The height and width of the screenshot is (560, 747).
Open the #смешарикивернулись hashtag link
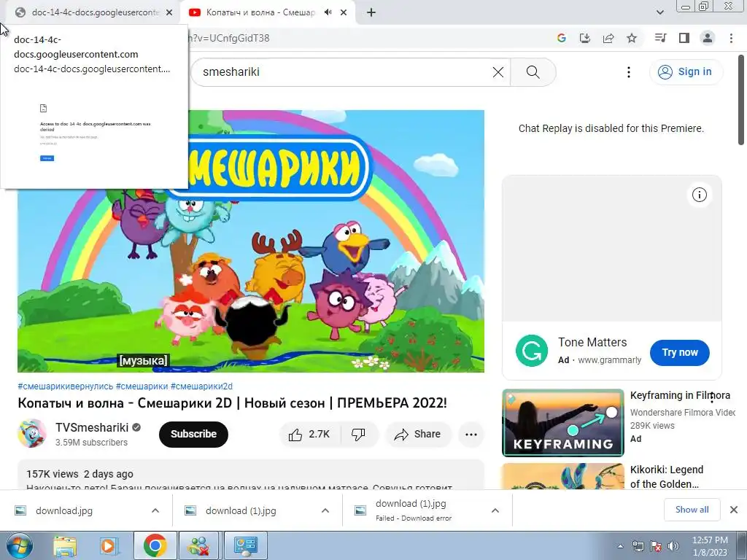pos(65,386)
